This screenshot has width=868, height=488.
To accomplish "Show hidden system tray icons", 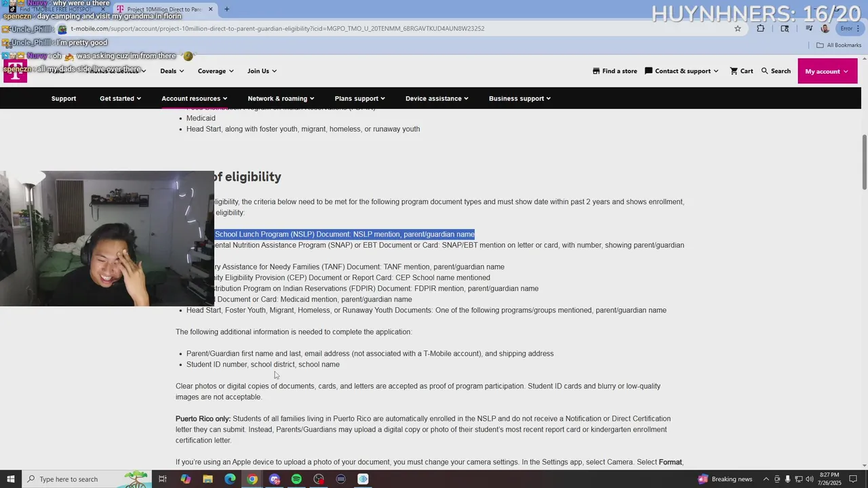I will [766, 479].
